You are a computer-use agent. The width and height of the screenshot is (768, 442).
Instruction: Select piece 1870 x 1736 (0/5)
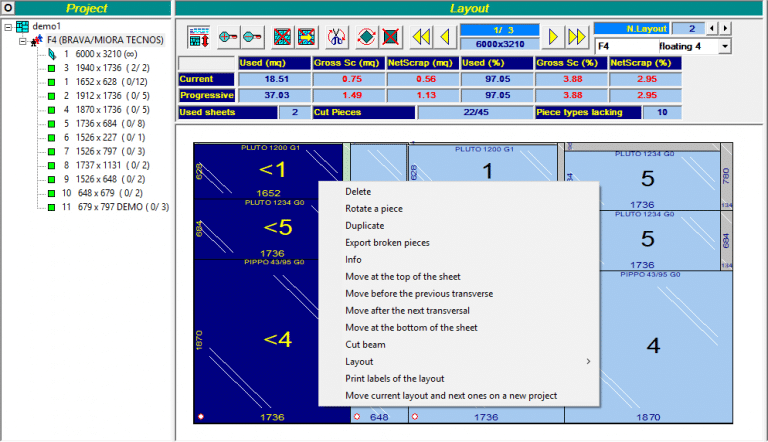click(106, 110)
